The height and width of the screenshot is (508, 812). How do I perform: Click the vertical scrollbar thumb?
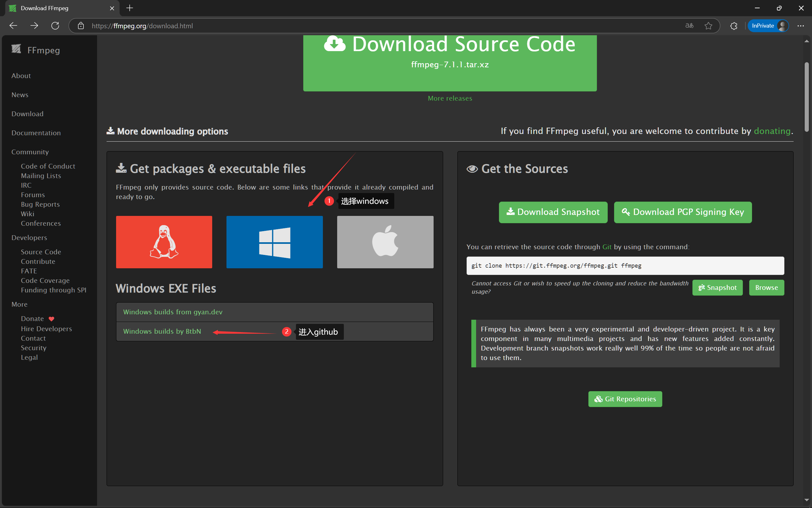(807, 97)
